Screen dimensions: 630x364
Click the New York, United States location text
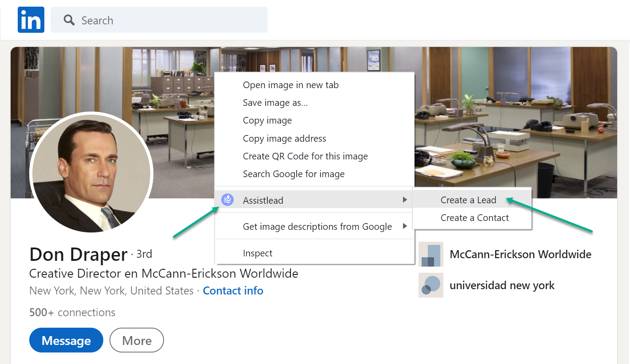(x=111, y=291)
